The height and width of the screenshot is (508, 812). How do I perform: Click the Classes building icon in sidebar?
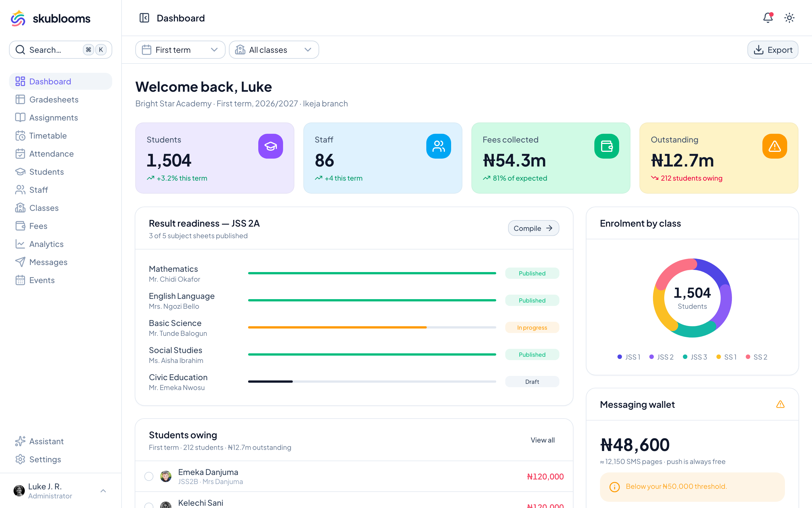[x=20, y=208]
